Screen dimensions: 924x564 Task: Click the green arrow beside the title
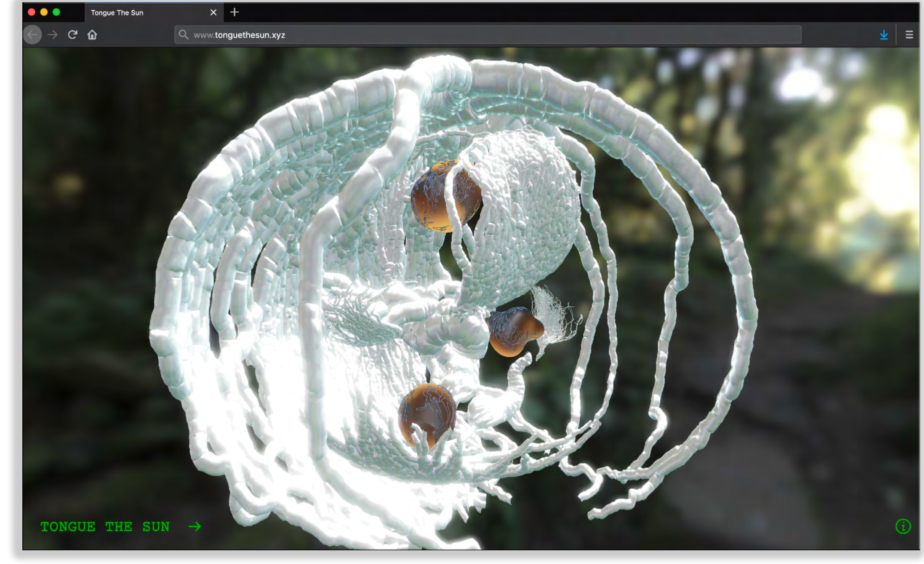tap(195, 527)
